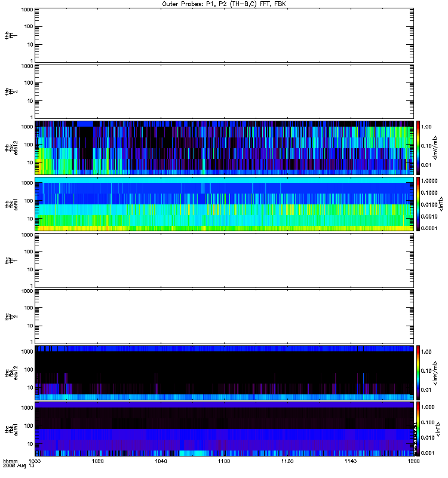Click the color bar beside thb fbk edc12
Screen dimensions: 448x478
tap(418, 148)
